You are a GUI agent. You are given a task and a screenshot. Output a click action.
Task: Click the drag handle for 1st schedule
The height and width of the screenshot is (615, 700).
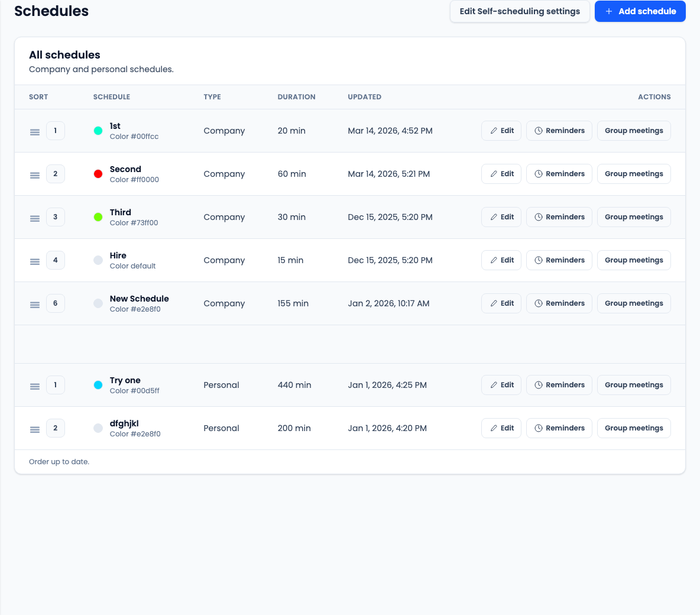(35, 132)
